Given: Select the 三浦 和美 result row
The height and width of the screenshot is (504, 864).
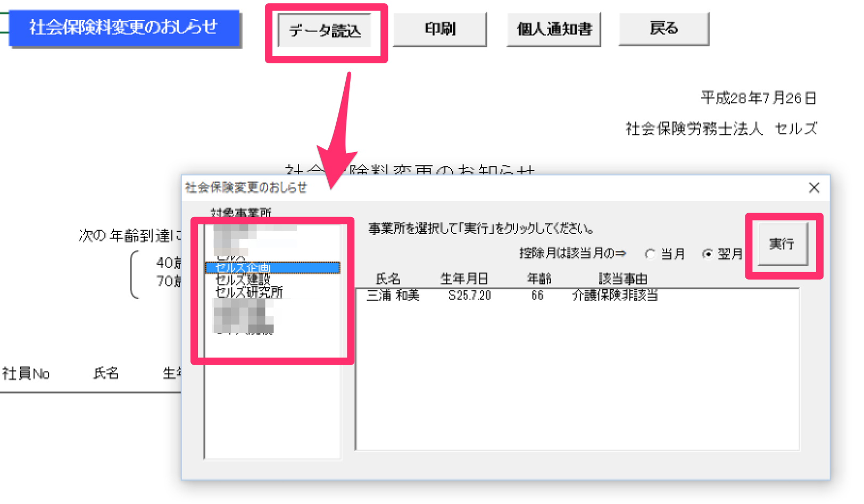Looking at the screenshot, I should [577, 296].
